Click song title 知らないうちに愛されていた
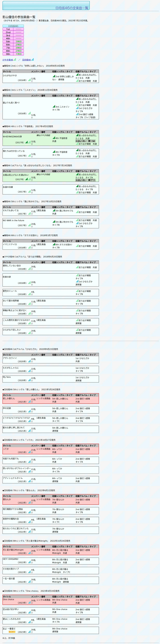Screen dimensions: 160x644 [x=16, y=529]
